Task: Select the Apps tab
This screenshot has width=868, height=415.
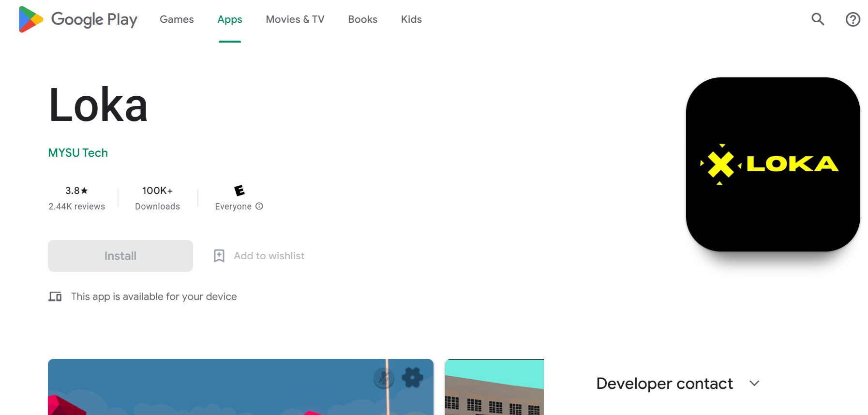Action: pos(230,19)
